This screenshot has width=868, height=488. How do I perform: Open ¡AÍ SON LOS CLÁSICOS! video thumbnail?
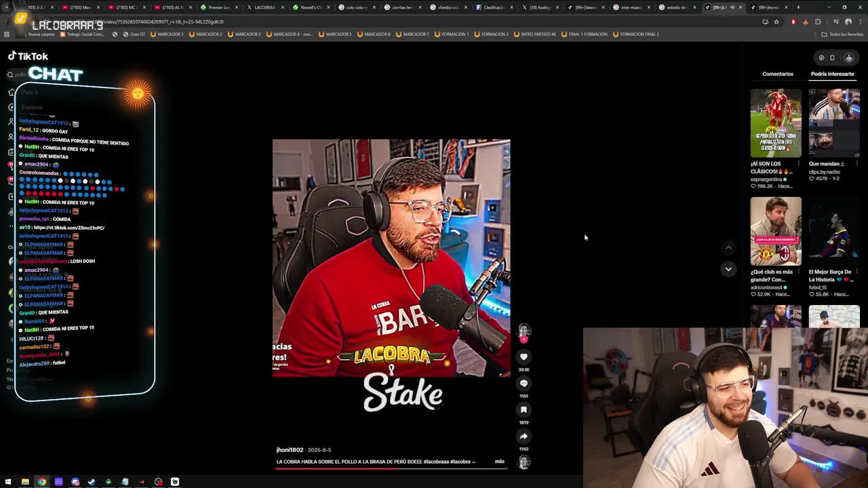[776, 123]
